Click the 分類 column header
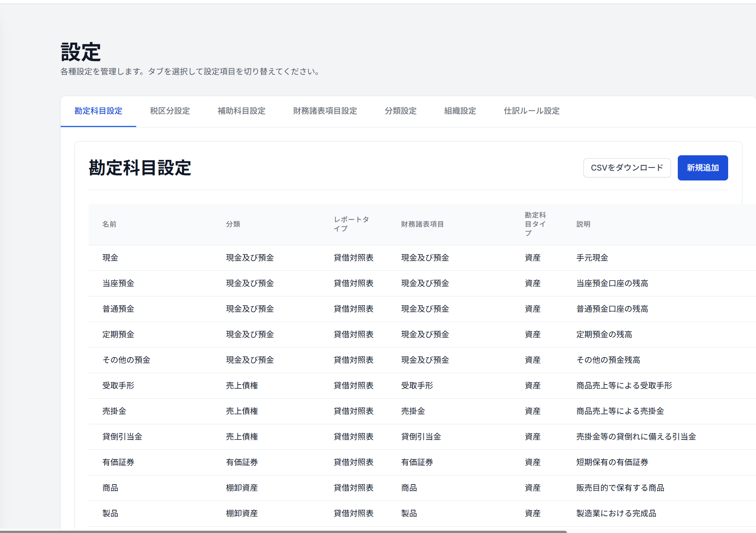This screenshot has width=756, height=533. [233, 224]
